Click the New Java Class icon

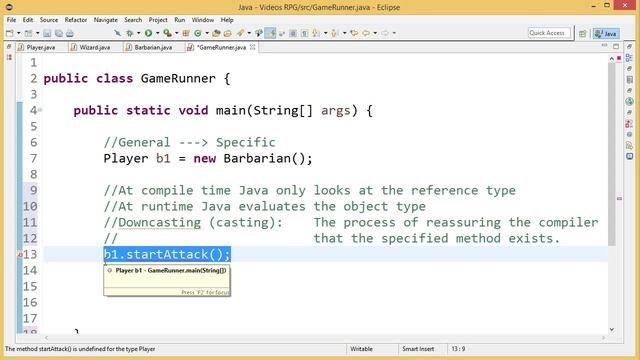coord(198,33)
